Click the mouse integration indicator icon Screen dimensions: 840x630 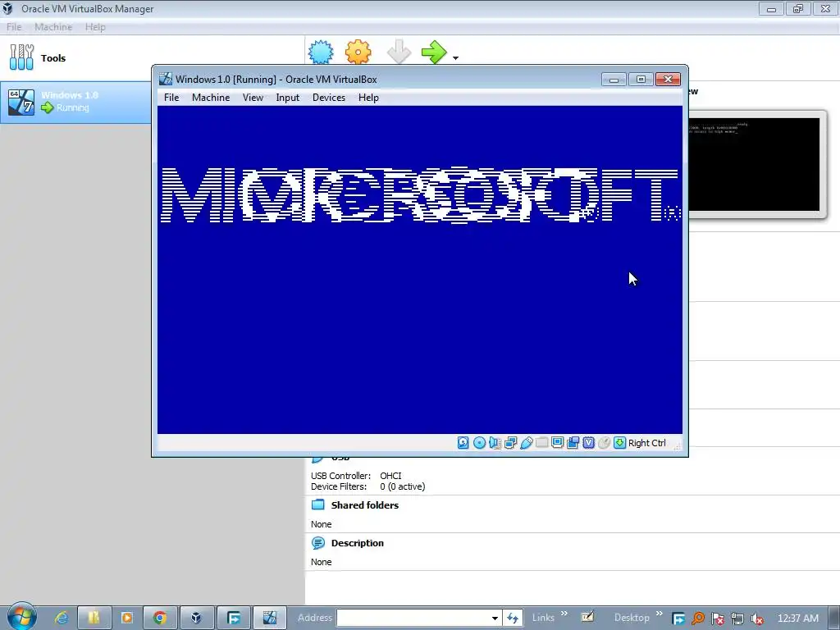pos(604,442)
